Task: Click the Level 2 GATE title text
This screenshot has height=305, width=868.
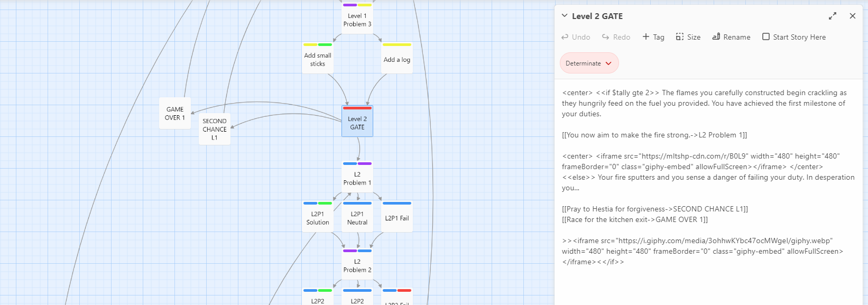Action: [597, 16]
